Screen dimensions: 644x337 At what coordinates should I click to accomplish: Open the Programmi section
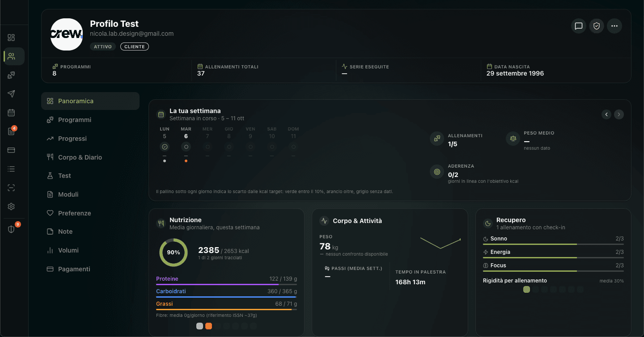click(x=90, y=120)
